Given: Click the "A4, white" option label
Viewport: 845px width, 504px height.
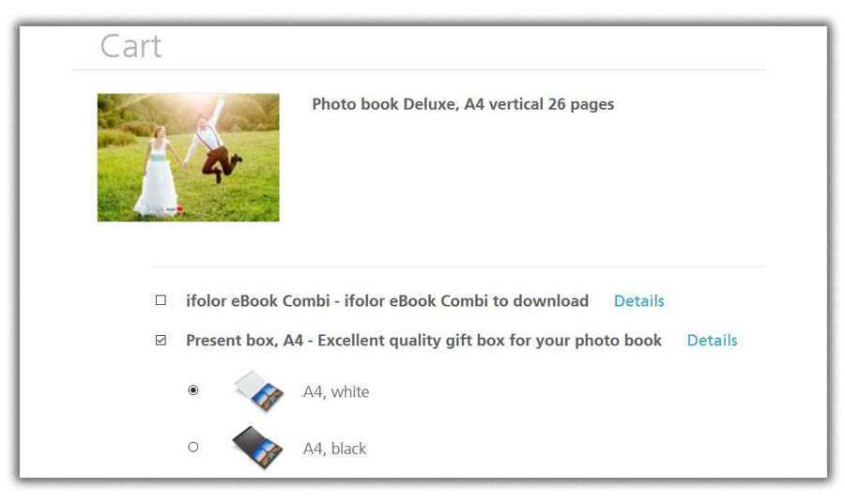Looking at the screenshot, I should coord(336,391).
